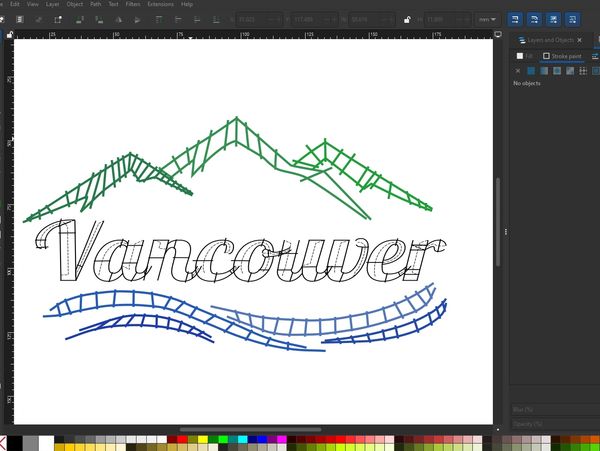Open the Extensions menu
The height and width of the screenshot is (451, 600).
(x=160, y=4)
